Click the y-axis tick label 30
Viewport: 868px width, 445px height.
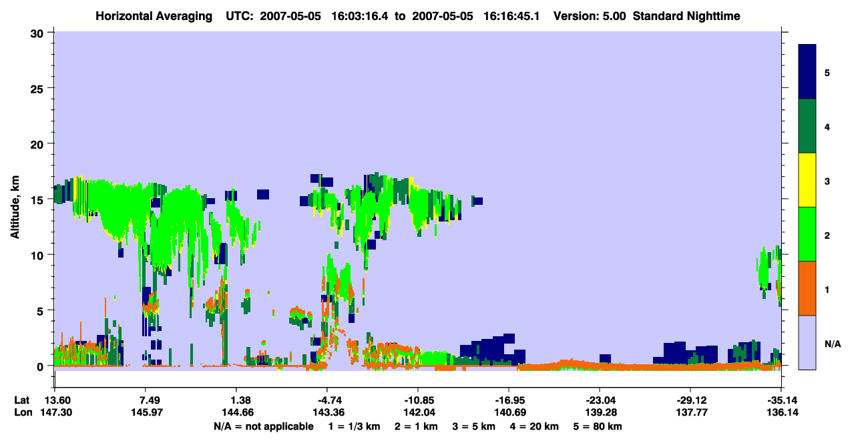[39, 33]
